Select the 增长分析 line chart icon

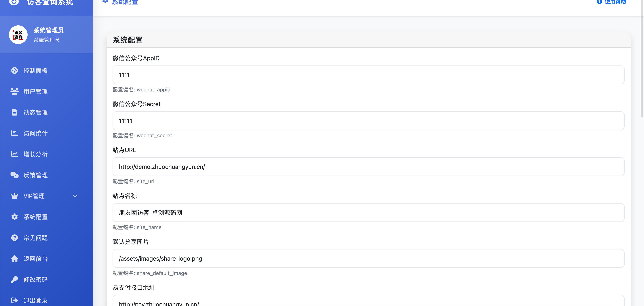pyautogui.click(x=15, y=154)
